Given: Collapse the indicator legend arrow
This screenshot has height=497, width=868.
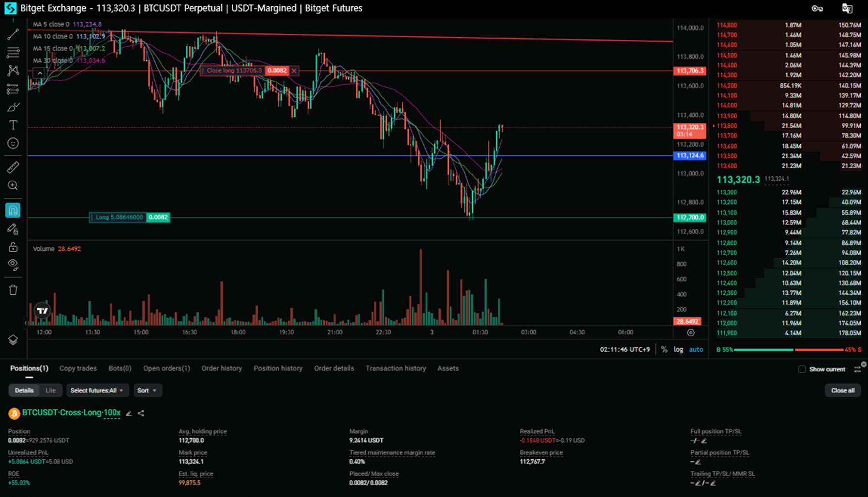Looking at the screenshot, I should click(39, 74).
